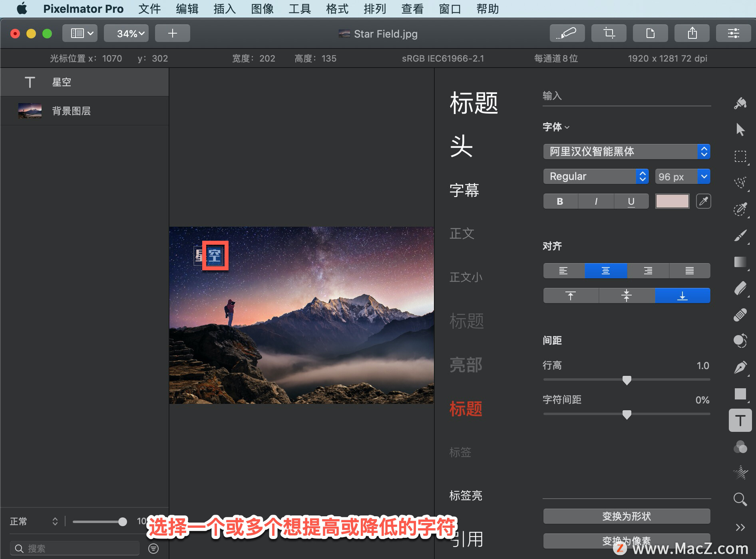Viewport: 756px width, 559px height.
Task: Toggle underline text formatting
Action: (x=631, y=202)
